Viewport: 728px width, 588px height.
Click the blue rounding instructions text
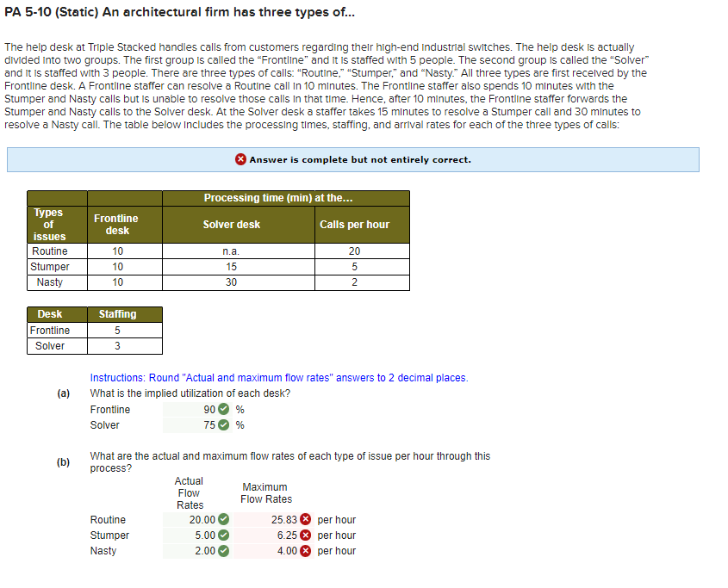point(279,378)
